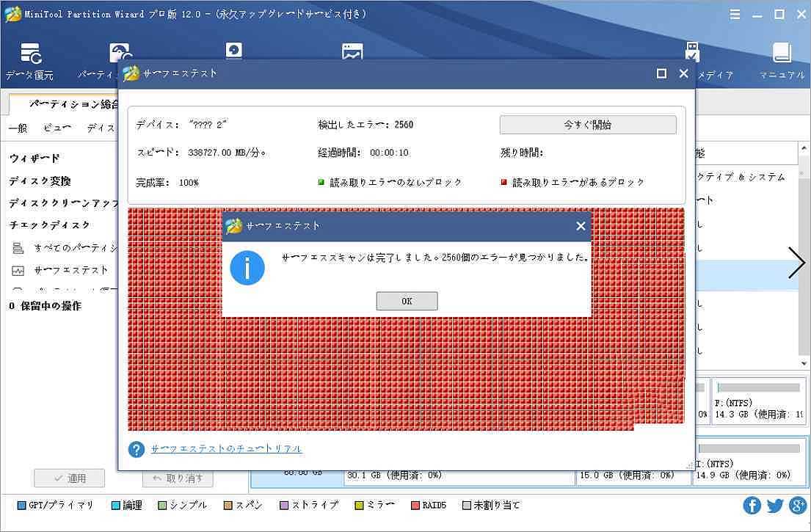811x532 pixels.
Task: Expand the ディスククリーンアップ section
Action: pos(63,203)
